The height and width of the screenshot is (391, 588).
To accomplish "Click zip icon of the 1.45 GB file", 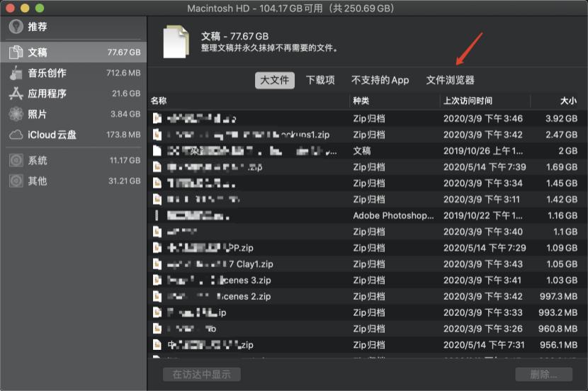I will (x=157, y=183).
